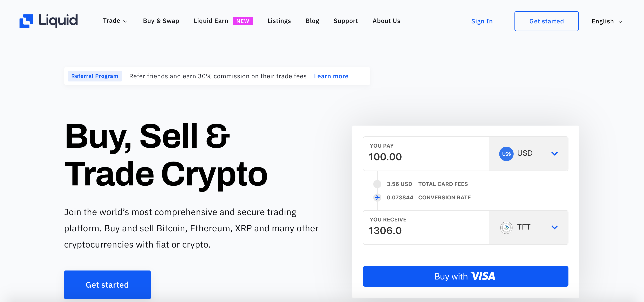644x302 pixels.
Task: Open the TFT receive currency dropdown
Action: point(555,228)
